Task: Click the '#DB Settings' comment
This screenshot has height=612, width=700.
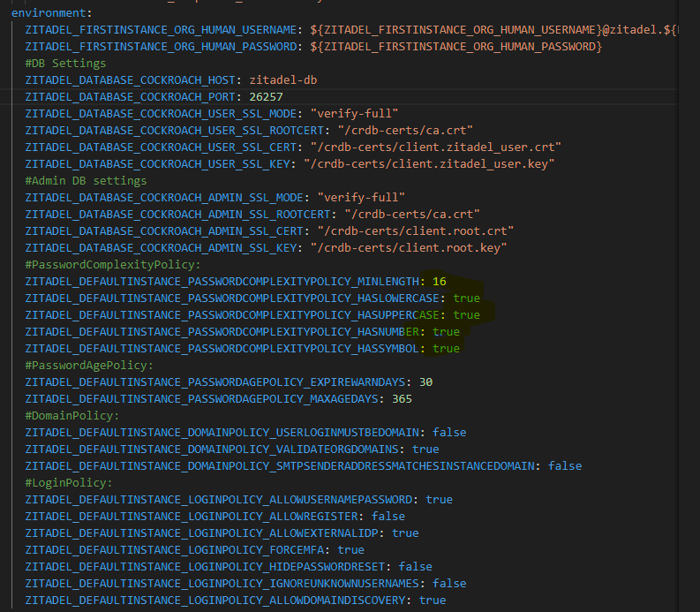Action: pos(65,64)
